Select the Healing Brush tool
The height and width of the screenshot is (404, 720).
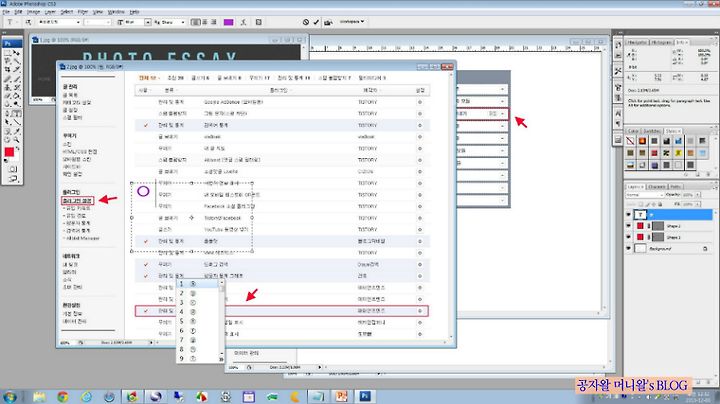tap(8, 79)
